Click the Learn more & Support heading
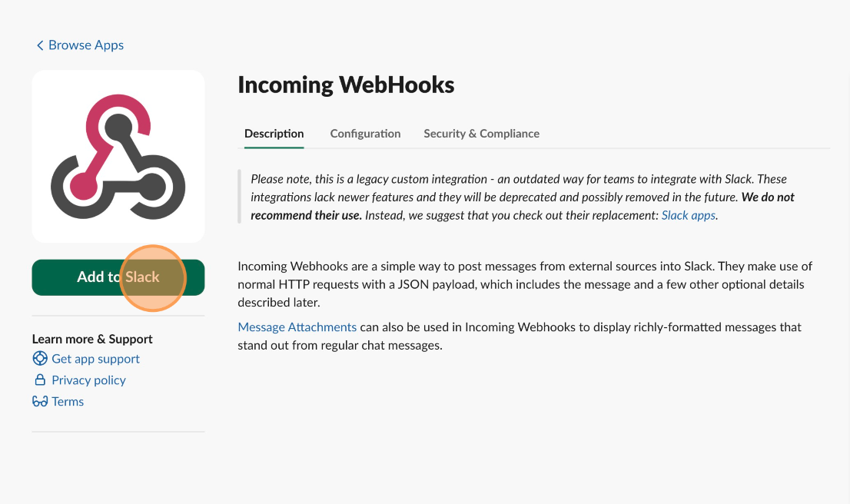Image resolution: width=850 pixels, height=504 pixels. [92, 339]
